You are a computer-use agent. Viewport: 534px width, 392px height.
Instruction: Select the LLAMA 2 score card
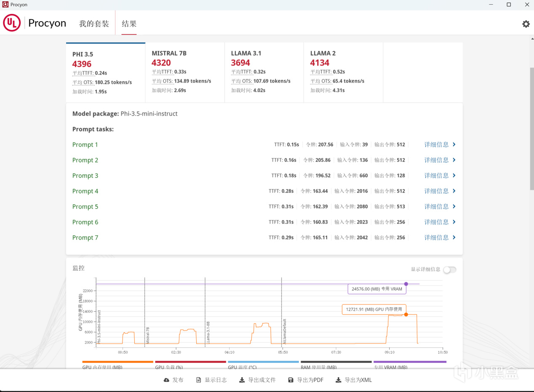click(343, 72)
